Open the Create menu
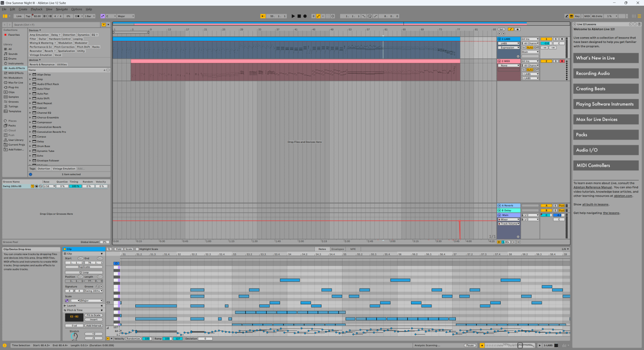Screen dimensions: 644x350 [23, 9]
